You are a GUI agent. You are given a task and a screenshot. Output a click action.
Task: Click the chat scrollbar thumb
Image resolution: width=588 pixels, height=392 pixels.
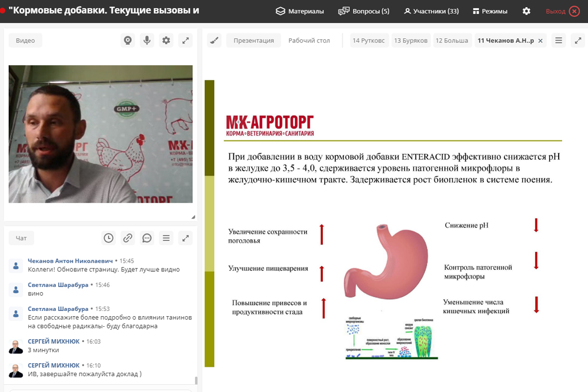tap(196, 380)
